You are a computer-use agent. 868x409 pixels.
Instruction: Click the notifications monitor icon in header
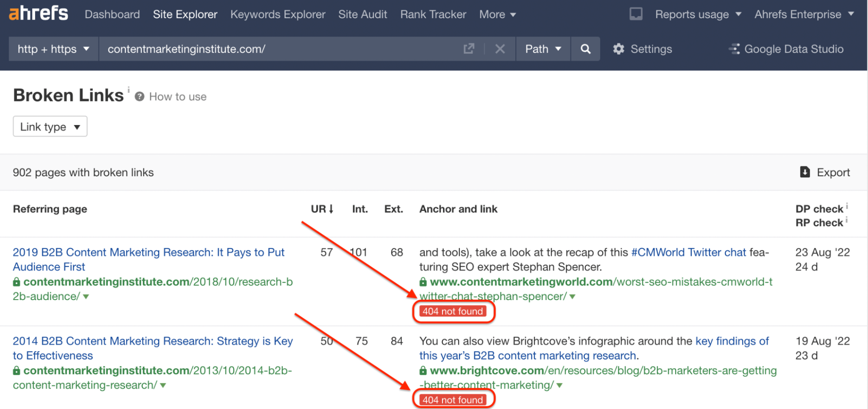click(636, 14)
